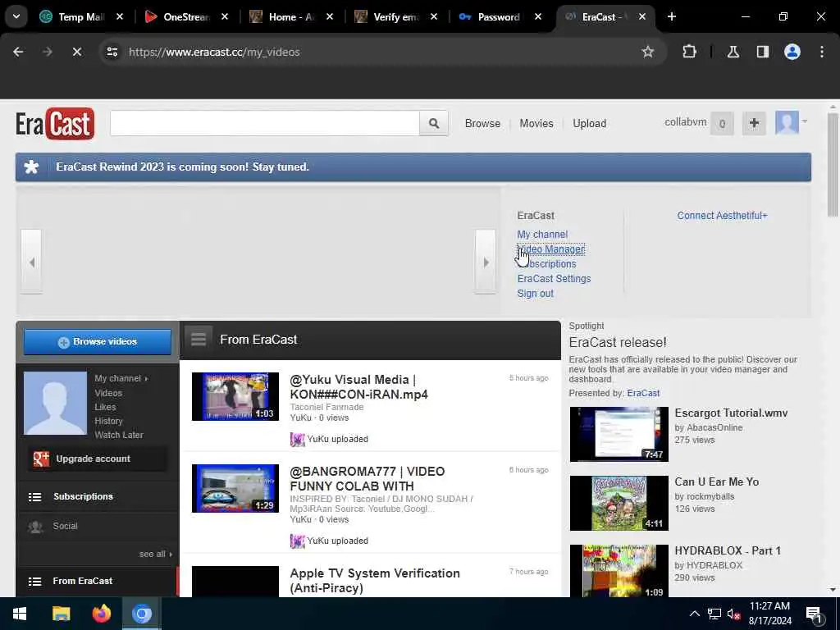
Task: Open Firefox from the taskbar
Action: (101, 614)
